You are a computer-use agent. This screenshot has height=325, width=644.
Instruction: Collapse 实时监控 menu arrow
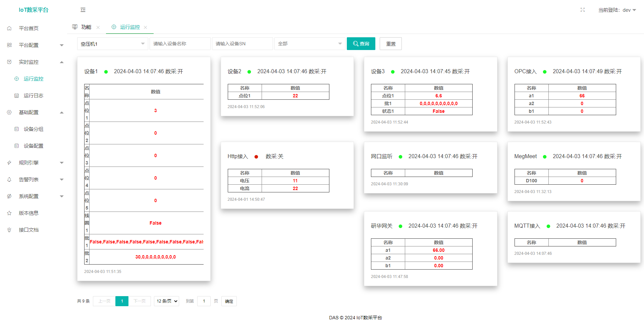[x=62, y=62]
